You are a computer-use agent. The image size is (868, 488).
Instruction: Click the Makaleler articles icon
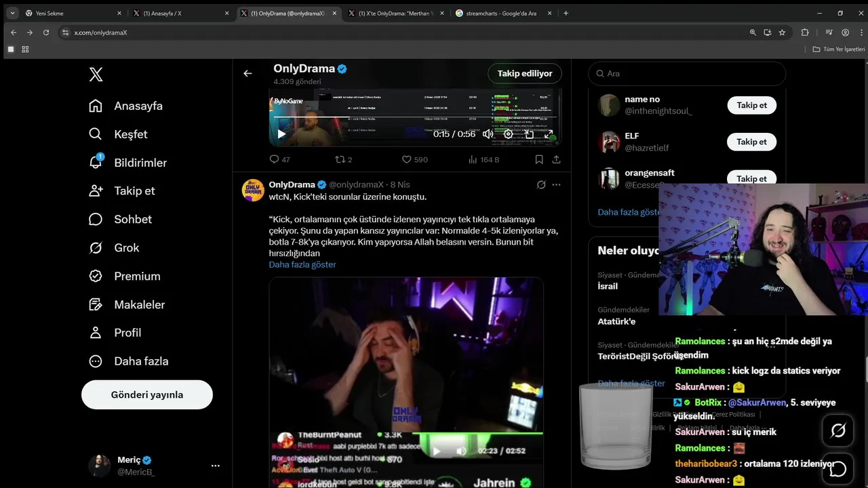[96, 304]
